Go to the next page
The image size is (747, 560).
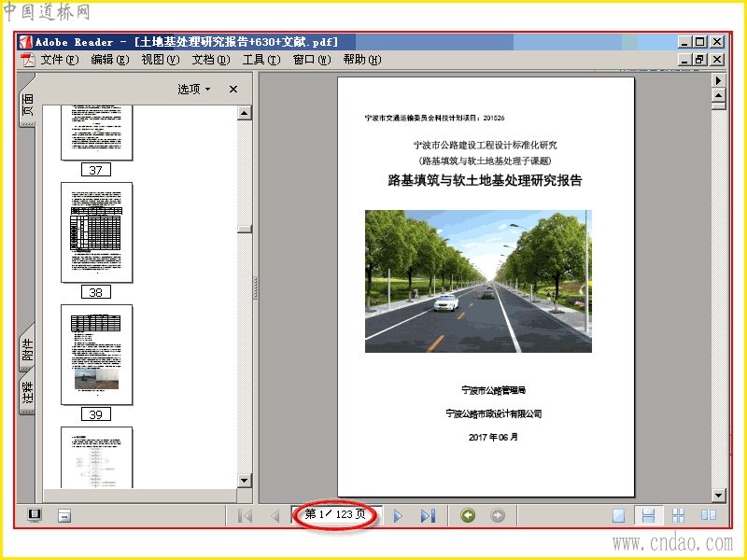[398, 516]
